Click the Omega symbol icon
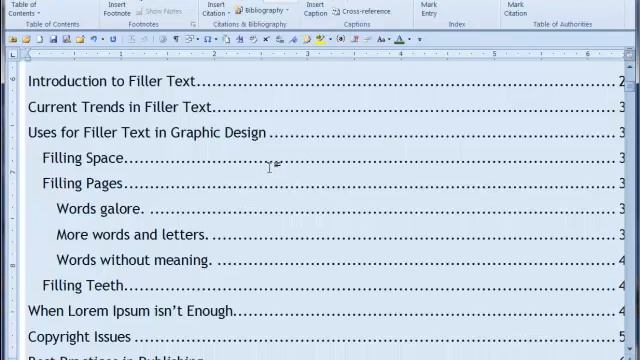Image resolution: width=640 pixels, height=360 pixels. (x=207, y=40)
